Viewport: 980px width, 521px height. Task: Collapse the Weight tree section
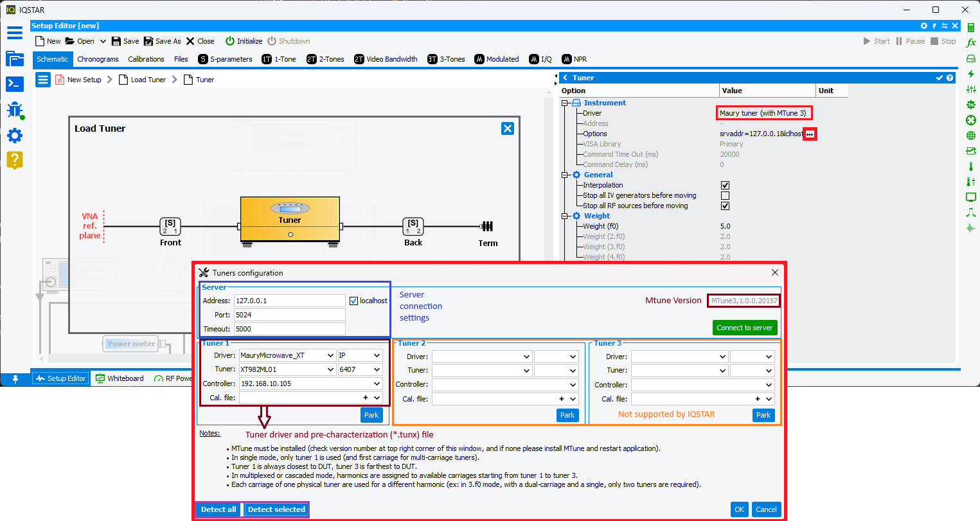[x=565, y=216]
